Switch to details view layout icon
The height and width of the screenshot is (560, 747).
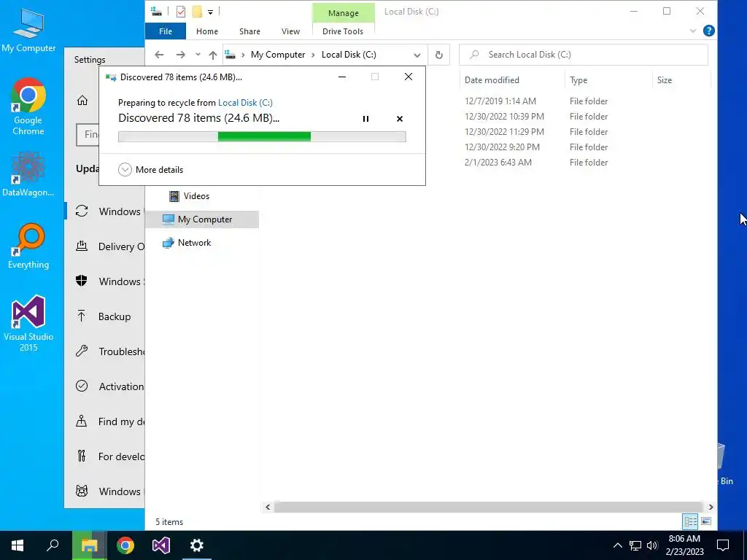690,521
